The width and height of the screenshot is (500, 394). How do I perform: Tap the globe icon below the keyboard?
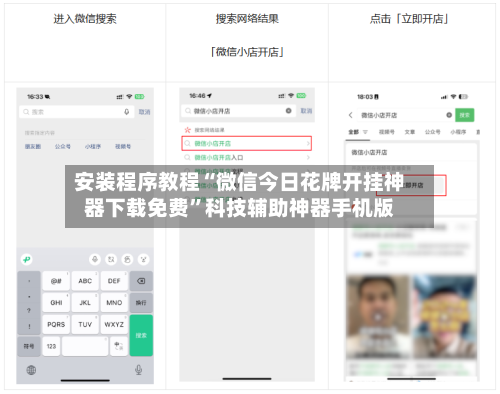point(31,370)
